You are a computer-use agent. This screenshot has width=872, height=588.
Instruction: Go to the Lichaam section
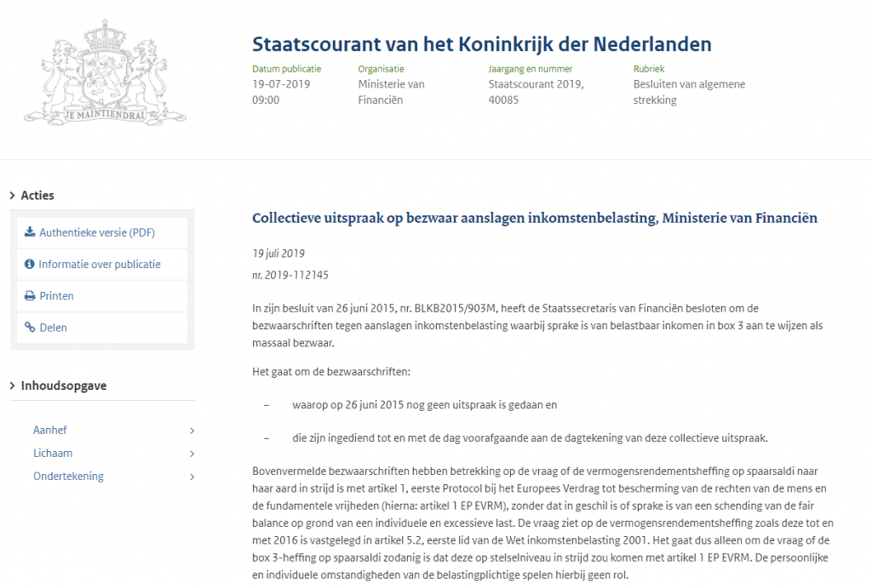point(53,453)
